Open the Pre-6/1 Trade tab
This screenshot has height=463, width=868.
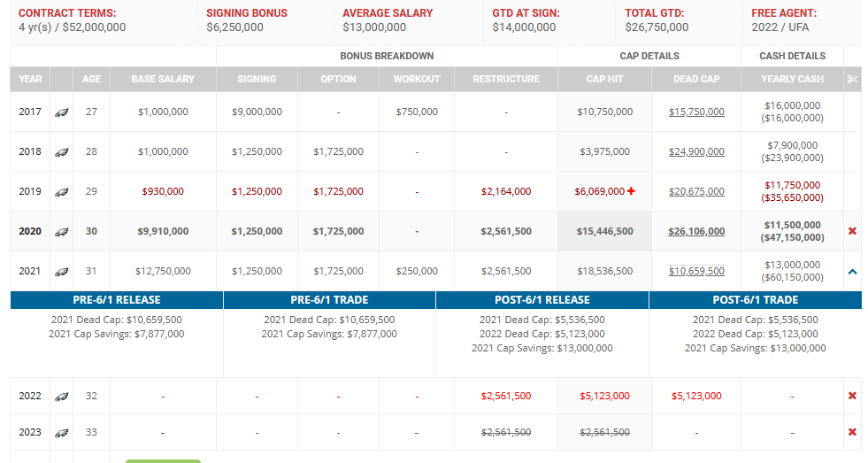[x=329, y=300]
